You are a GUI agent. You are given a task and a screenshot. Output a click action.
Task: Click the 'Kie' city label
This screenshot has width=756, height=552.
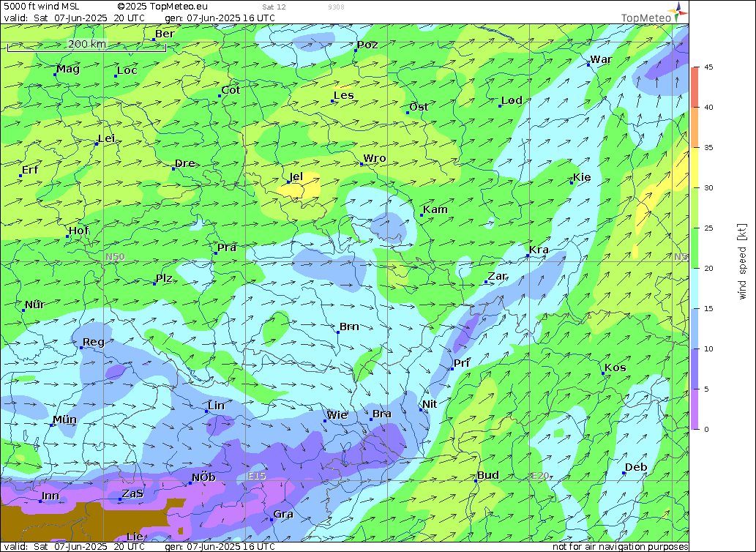(x=582, y=177)
